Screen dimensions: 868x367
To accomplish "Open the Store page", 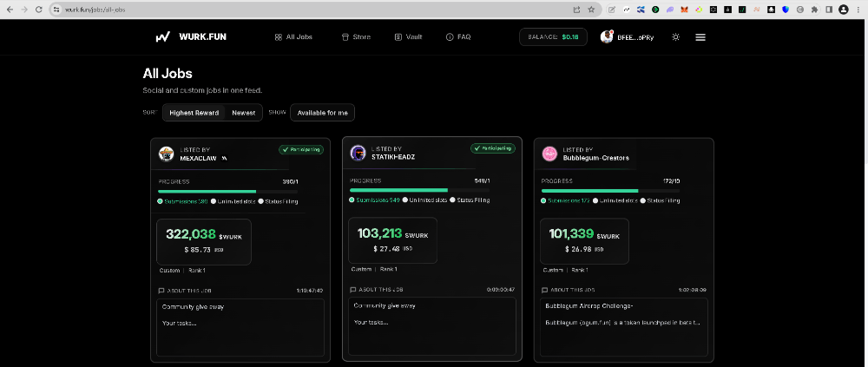I will (x=356, y=37).
